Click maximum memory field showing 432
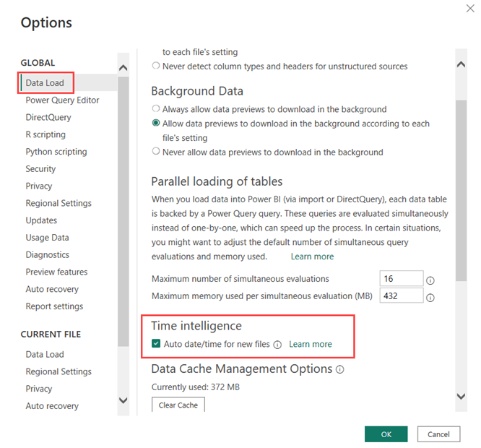 [402, 296]
